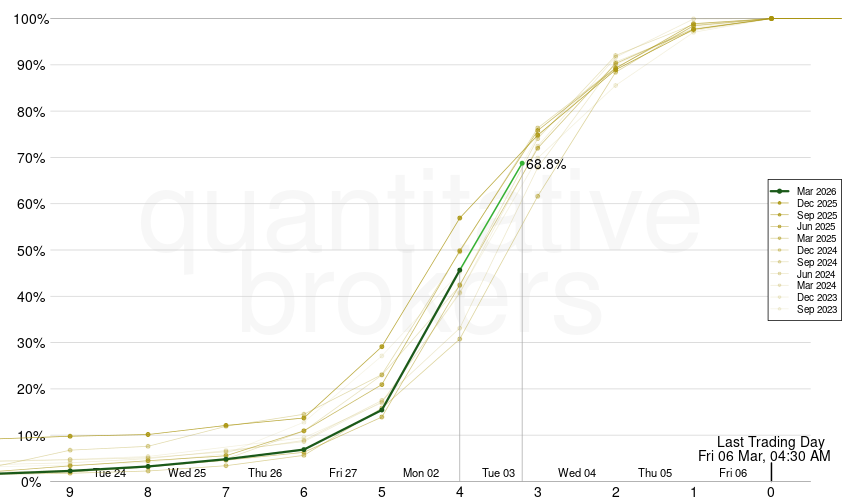Click the 68.8% data point marker
This screenshot has height=500, width=850.
click(522, 163)
